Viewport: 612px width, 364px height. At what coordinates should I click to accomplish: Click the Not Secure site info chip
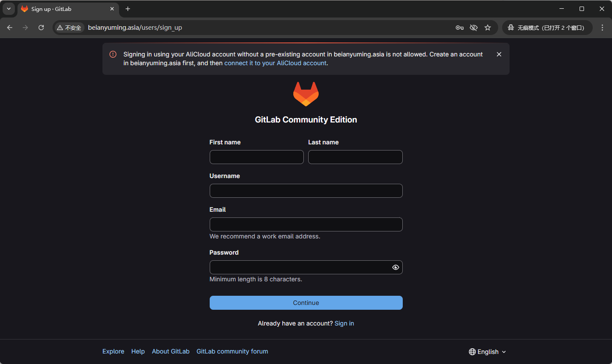pos(70,28)
